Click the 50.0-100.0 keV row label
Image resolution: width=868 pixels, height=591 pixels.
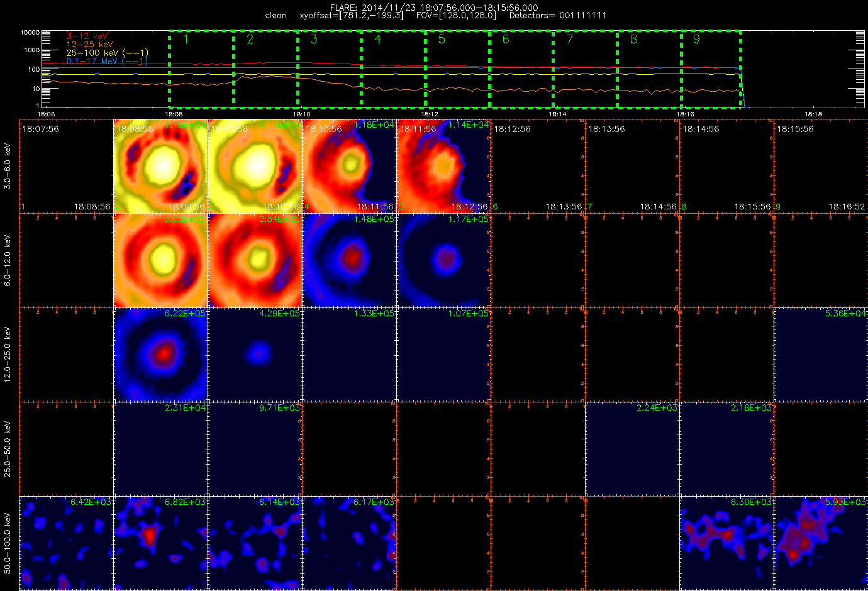[x=8, y=543]
